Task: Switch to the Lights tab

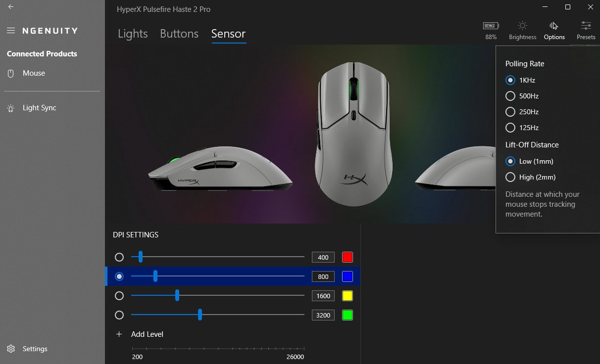Action: (x=133, y=34)
